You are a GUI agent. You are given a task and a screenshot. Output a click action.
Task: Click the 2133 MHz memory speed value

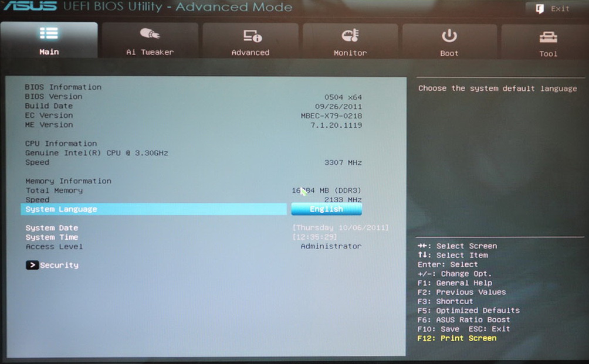tap(343, 200)
